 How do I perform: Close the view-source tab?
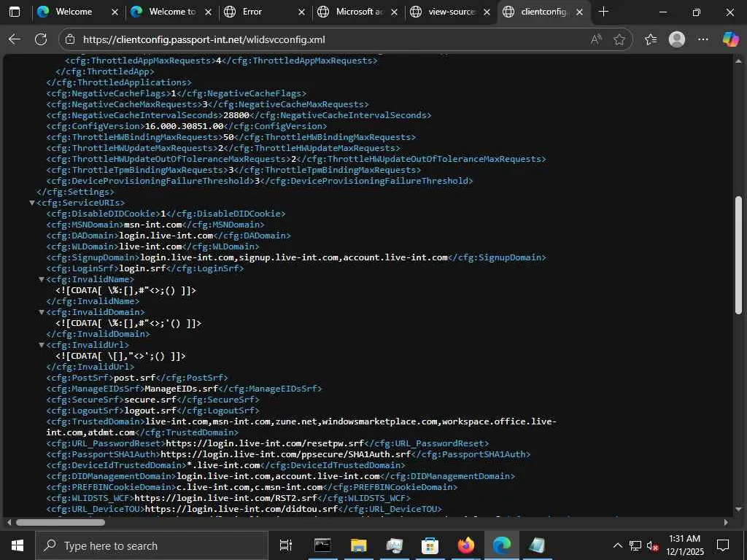coord(487,12)
